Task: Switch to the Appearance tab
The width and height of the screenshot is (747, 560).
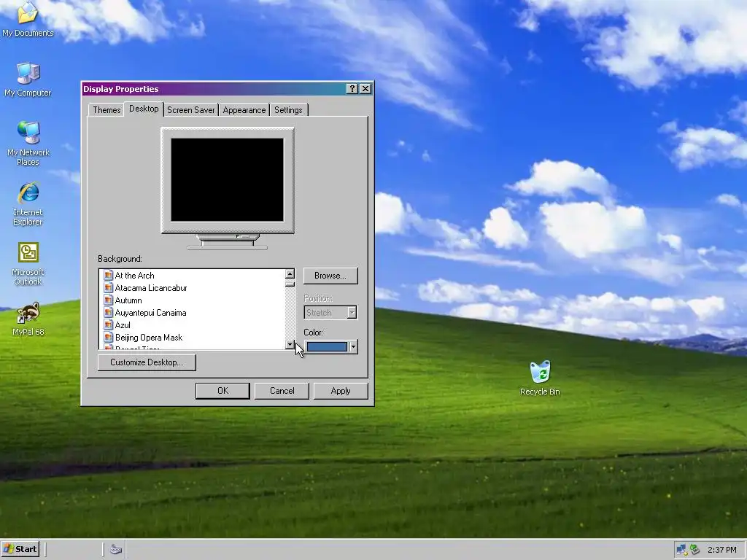Action: point(244,110)
